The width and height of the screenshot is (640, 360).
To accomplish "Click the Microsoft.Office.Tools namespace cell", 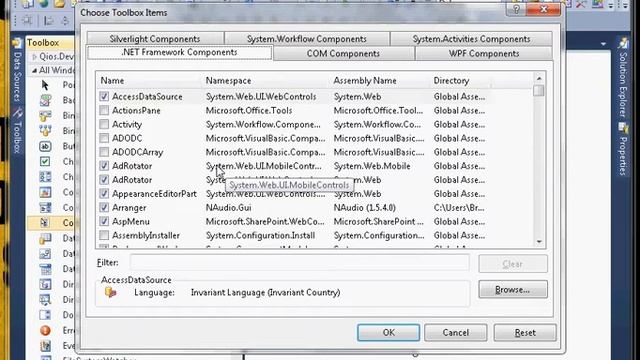I will 249,110.
